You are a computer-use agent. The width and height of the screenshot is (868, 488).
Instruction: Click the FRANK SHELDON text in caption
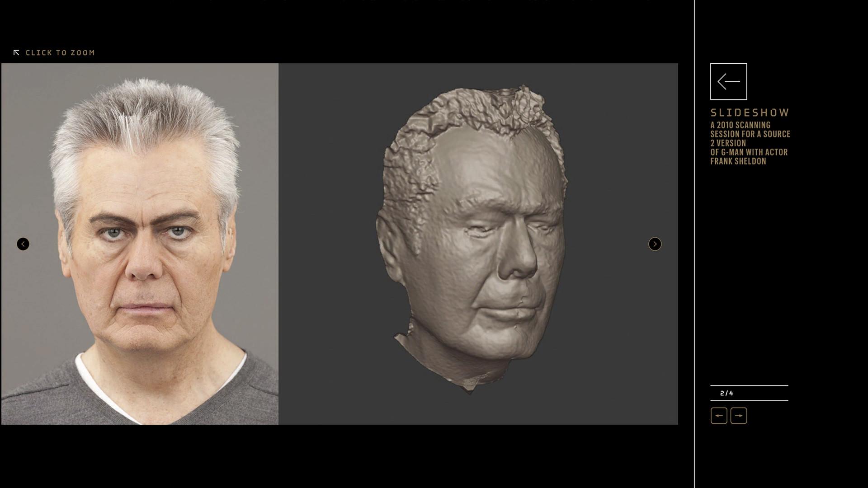[x=738, y=161]
